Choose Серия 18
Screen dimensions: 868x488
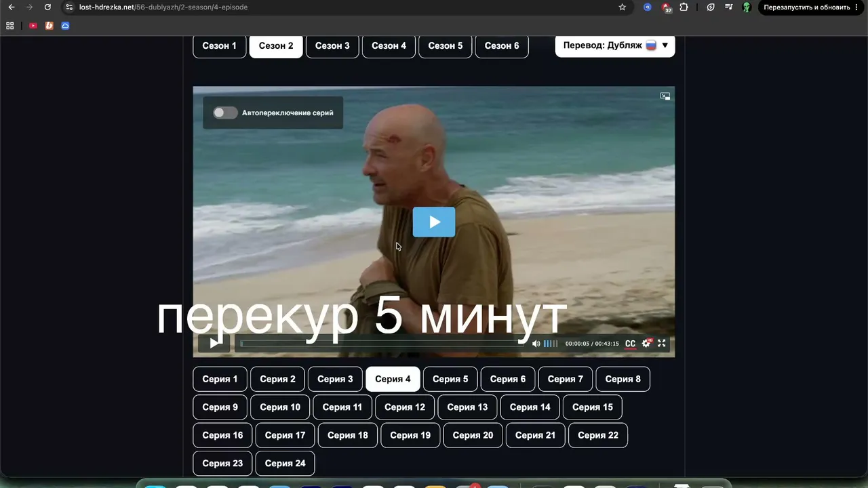[348, 435]
